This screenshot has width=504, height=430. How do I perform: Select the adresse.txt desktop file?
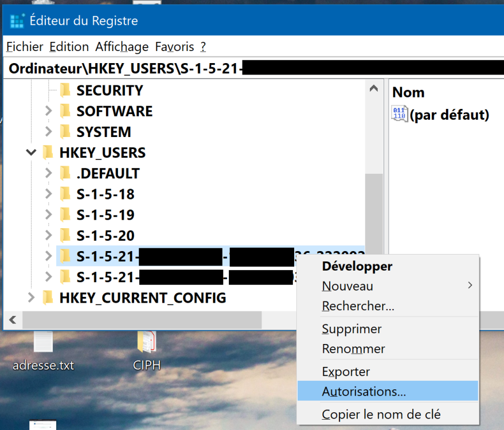click(x=43, y=351)
